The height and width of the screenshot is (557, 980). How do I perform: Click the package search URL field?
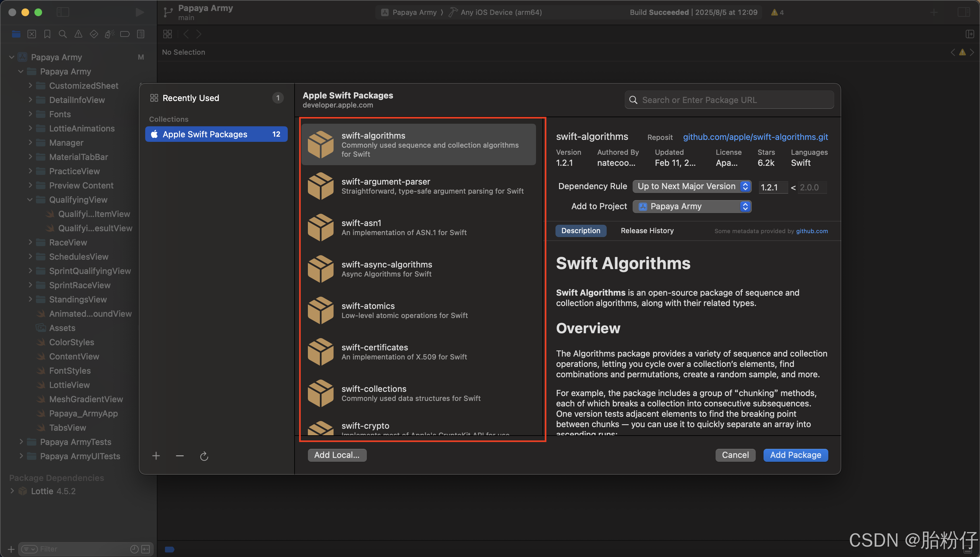coord(729,100)
